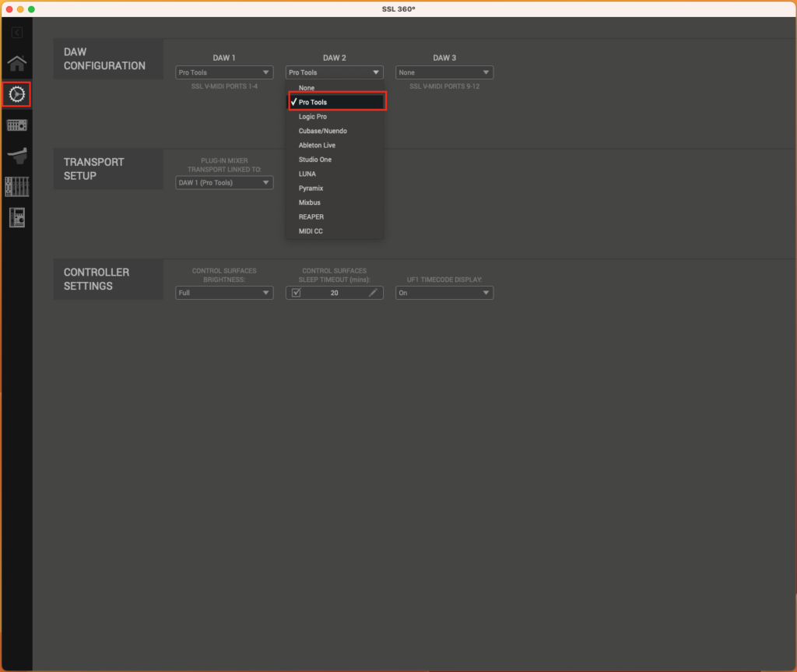Close the SSL 360° window
Screen dimensions: 797x672
[9, 9]
